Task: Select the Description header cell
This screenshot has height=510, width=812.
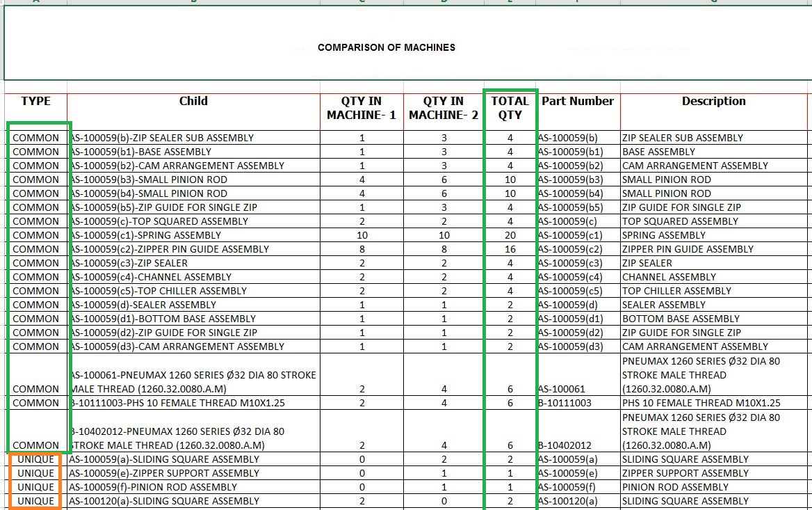Action: [713, 112]
